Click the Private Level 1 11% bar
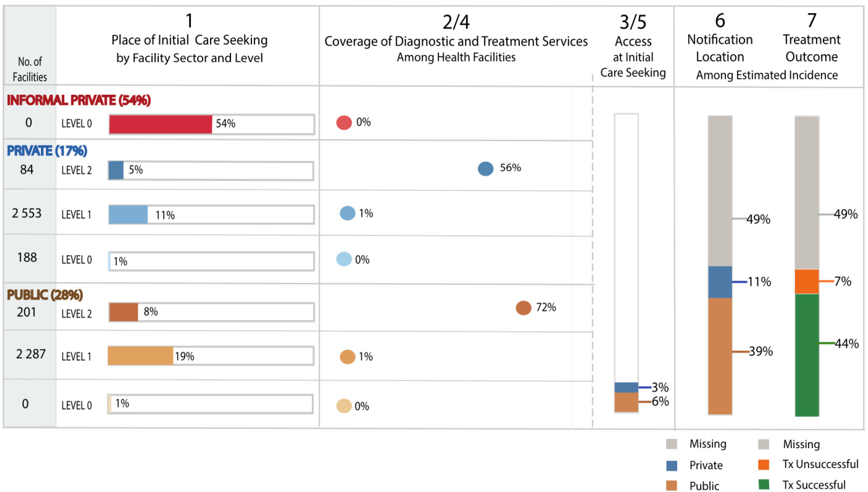This screenshot has height=492, width=868. tap(128, 215)
